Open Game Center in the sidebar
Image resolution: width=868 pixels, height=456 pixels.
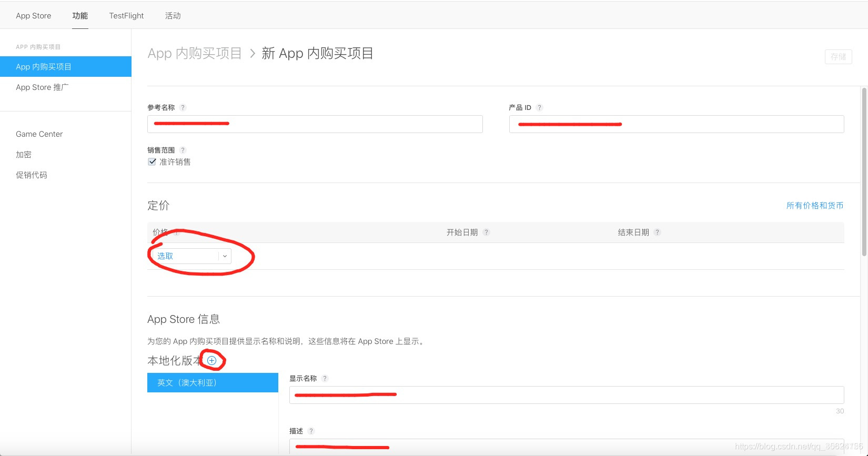tap(39, 134)
